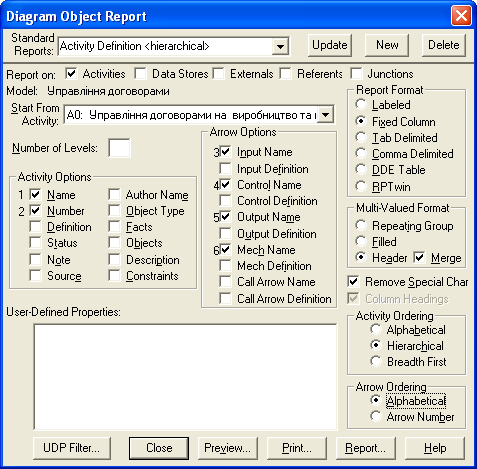Click the Report button
The width and height of the screenshot is (477, 469).
366,448
